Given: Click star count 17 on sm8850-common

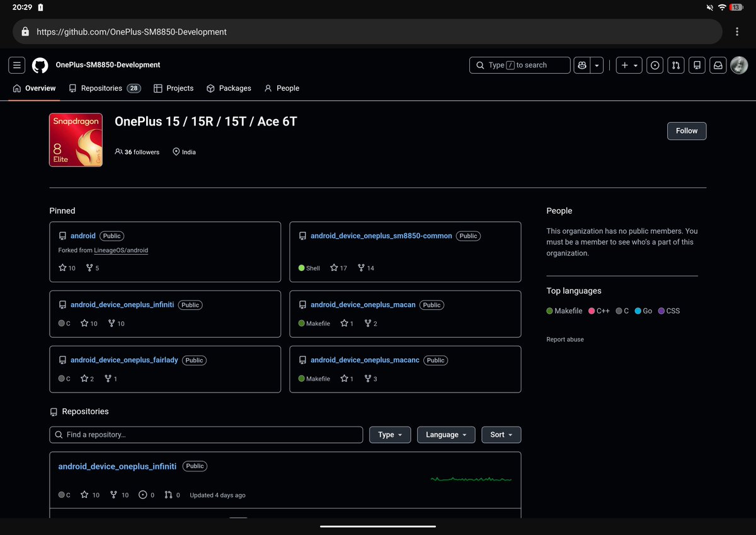Looking at the screenshot, I should pos(339,268).
